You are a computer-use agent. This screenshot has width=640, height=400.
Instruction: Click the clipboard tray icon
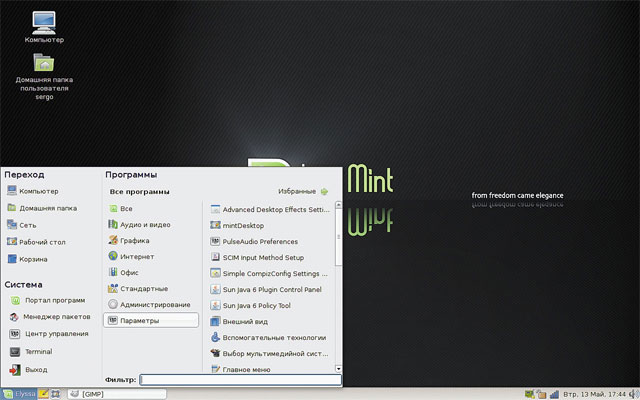tap(542, 394)
